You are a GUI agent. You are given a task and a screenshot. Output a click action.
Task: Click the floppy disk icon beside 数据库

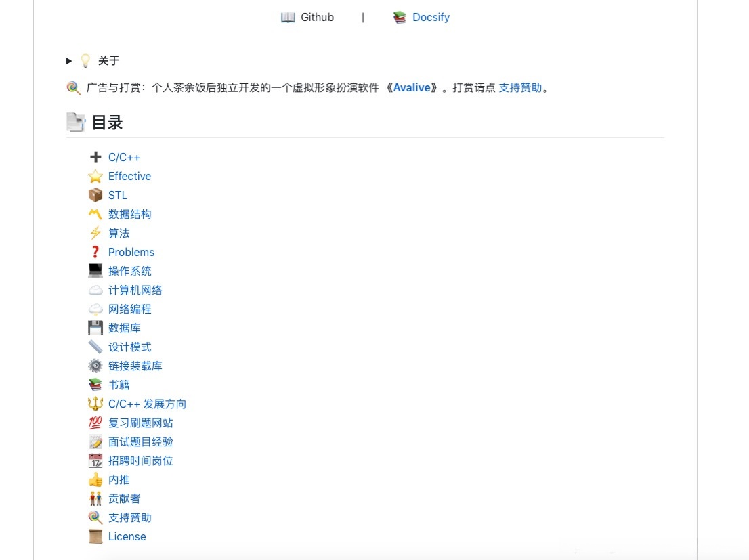[95, 328]
